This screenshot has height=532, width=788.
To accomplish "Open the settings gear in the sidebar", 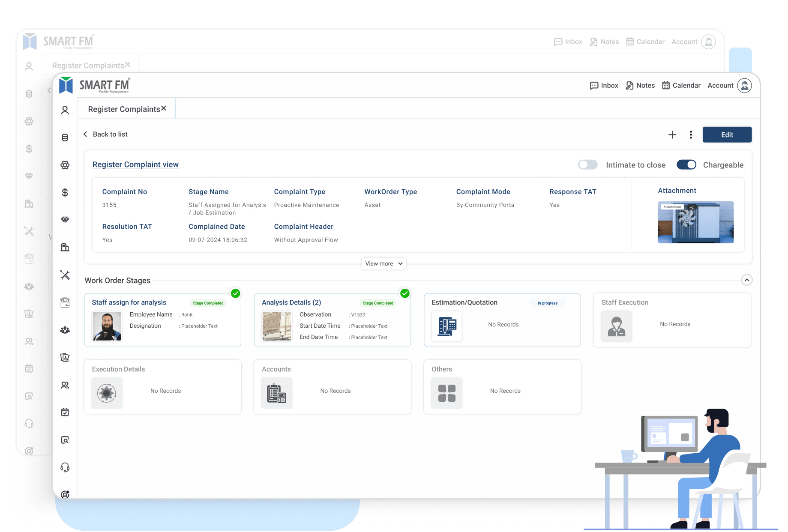I will click(x=65, y=165).
